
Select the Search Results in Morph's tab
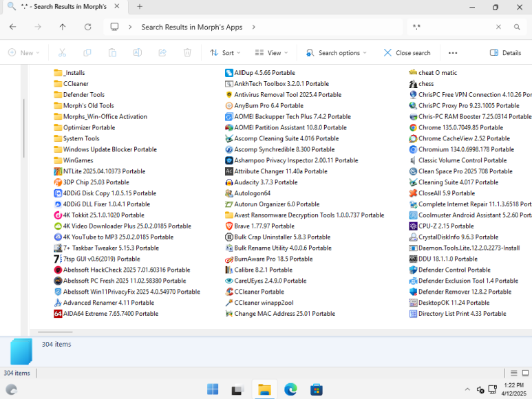pyautogui.click(x=64, y=6)
